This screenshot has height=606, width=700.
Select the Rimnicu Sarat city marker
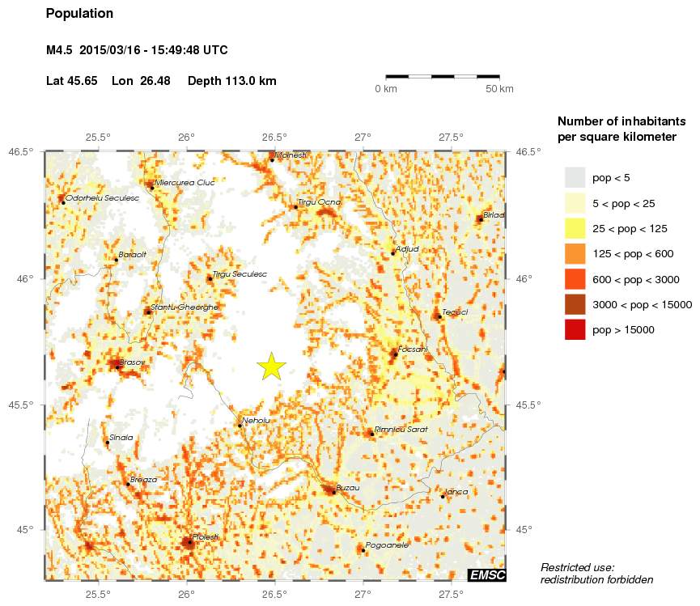(371, 434)
